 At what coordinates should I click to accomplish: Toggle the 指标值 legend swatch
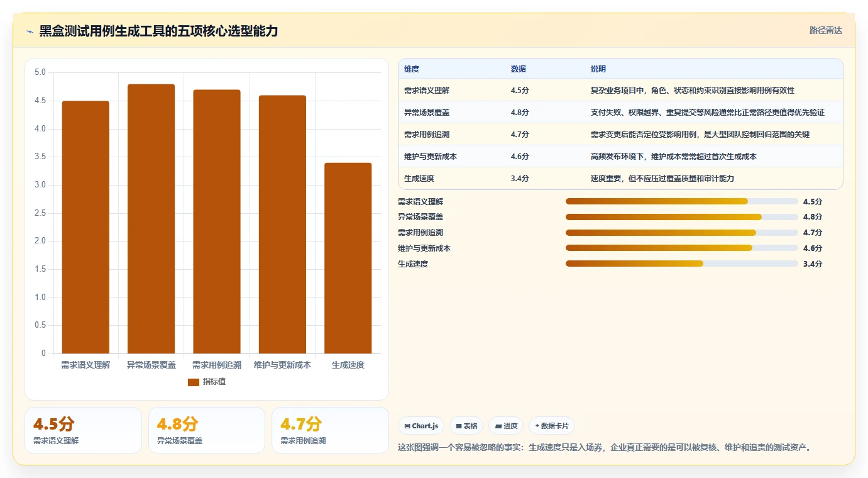(194, 382)
